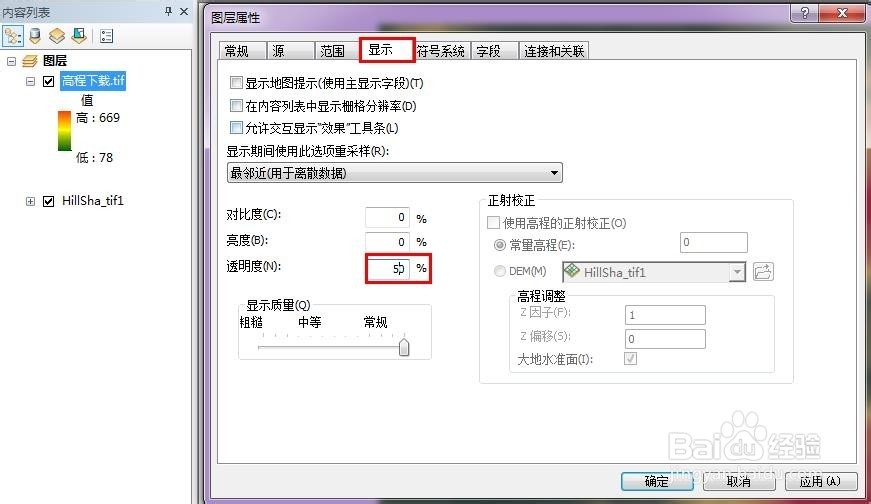Click the 透明度 input field

click(x=387, y=269)
